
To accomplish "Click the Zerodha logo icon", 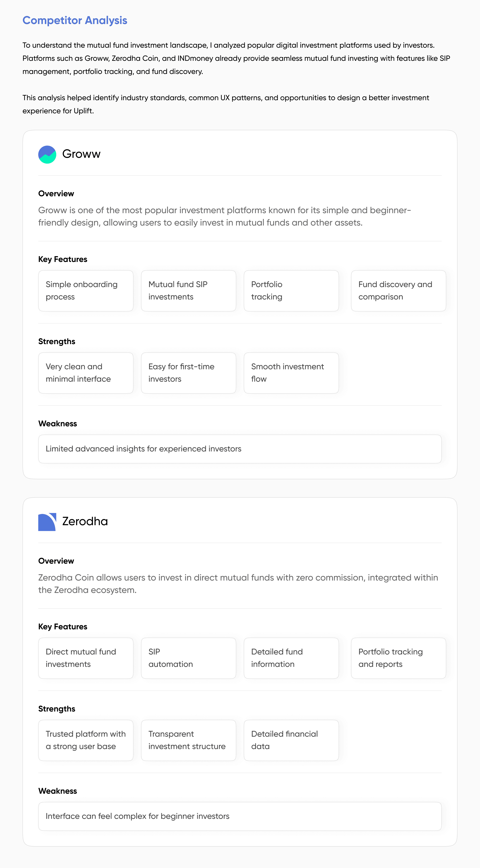I will pyautogui.click(x=47, y=522).
